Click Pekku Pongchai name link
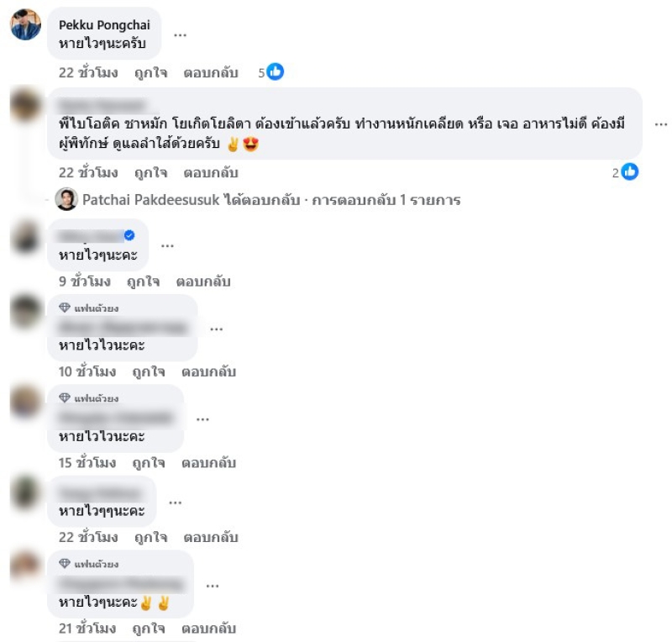 point(104,25)
